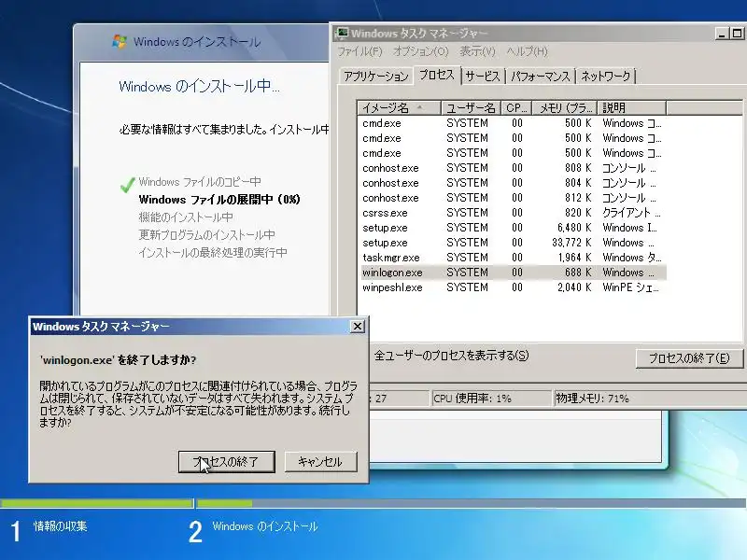Click the Windows ファイルの展開中 (0%) step text
The image size is (747, 560).
pyautogui.click(x=219, y=200)
